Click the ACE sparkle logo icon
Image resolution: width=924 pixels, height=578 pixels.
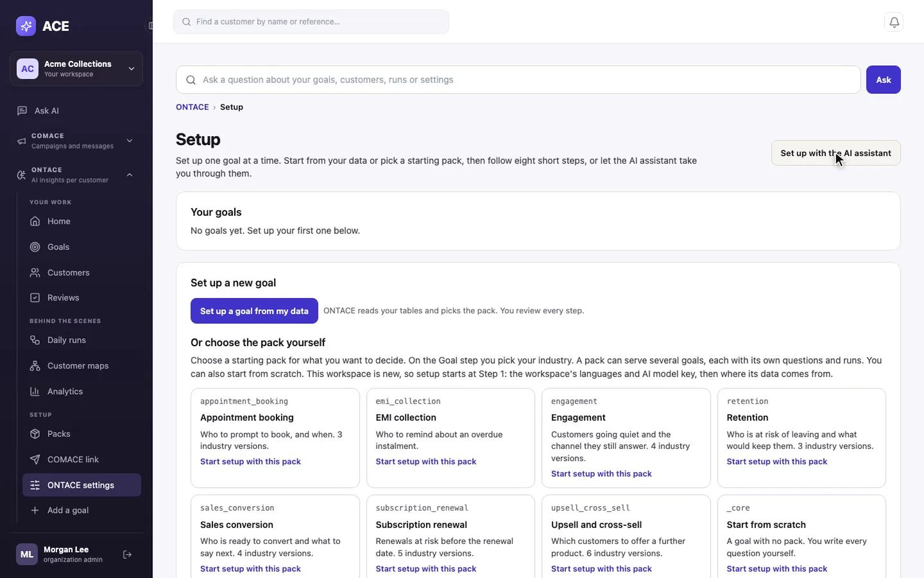[x=26, y=26]
